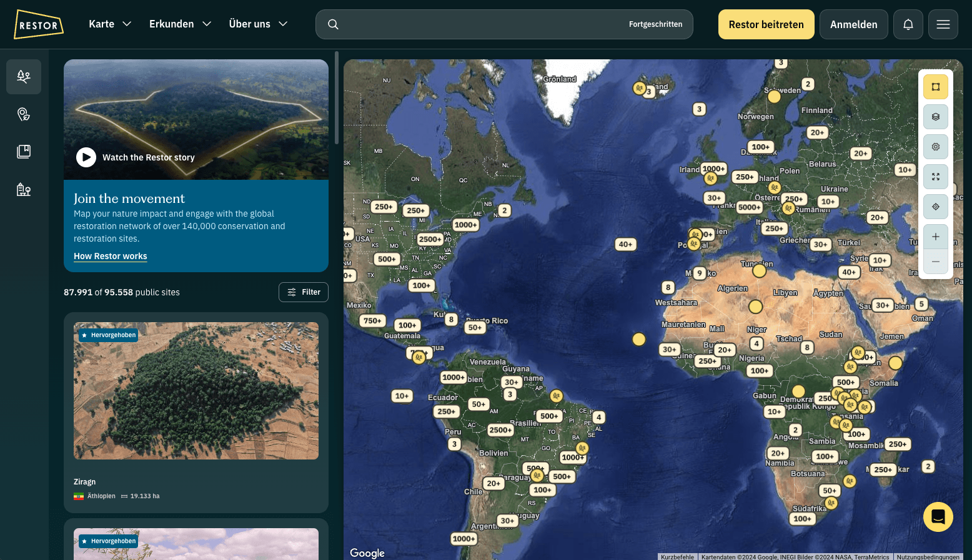Open the location pin sidebar icon
The height and width of the screenshot is (560, 972).
point(24,114)
